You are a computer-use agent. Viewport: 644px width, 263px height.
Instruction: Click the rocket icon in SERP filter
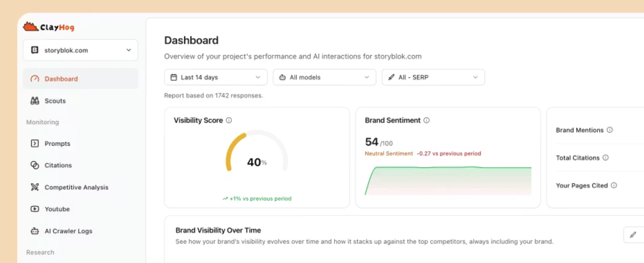391,77
